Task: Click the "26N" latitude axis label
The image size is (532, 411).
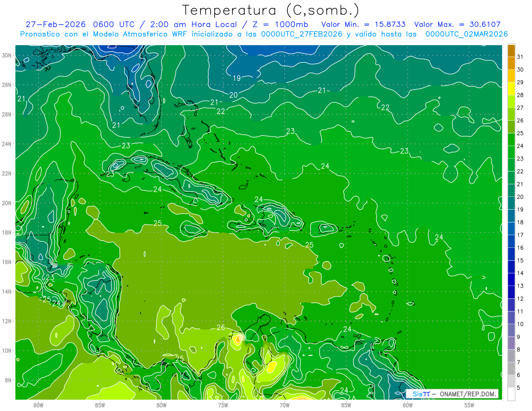Action: pos(7,114)
